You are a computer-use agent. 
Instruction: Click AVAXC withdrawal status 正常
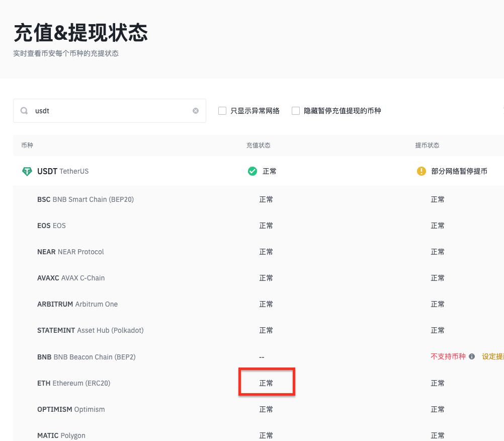438,278
